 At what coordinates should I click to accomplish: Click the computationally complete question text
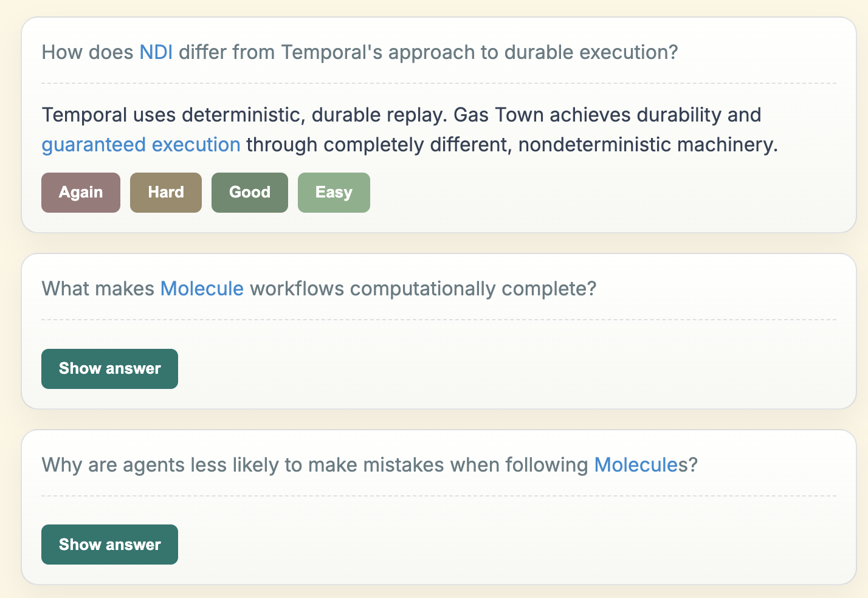pyautogui.click(x=319, y=288)
